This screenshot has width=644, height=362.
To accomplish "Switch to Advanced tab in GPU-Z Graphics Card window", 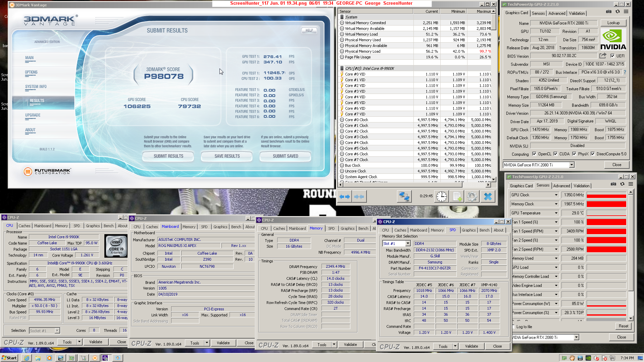I will coord(557,13).
